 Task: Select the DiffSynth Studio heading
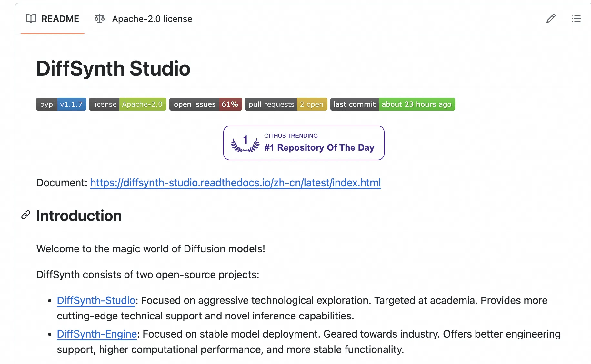(x=113, y=68)
